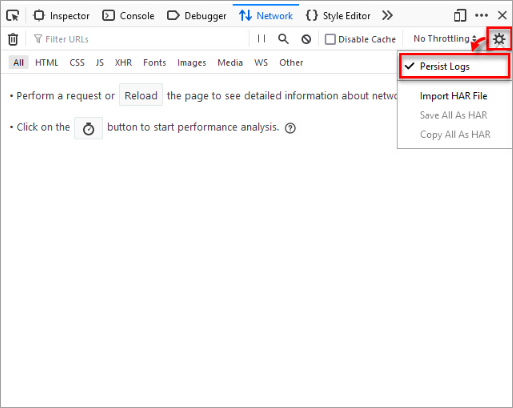Filter requests by Other
This screenshot has height=408, width=513.
(x=291, y=63)
